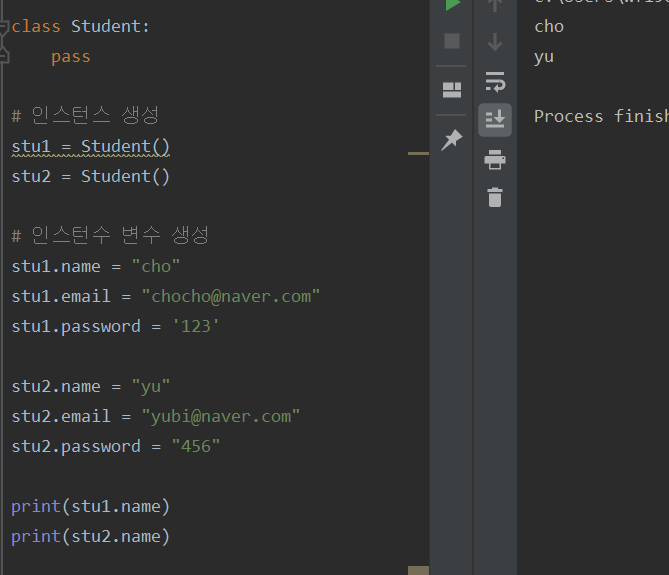Collapse the class Student fold marker
Screen dimensions: 669x575
tap(4, 27)
